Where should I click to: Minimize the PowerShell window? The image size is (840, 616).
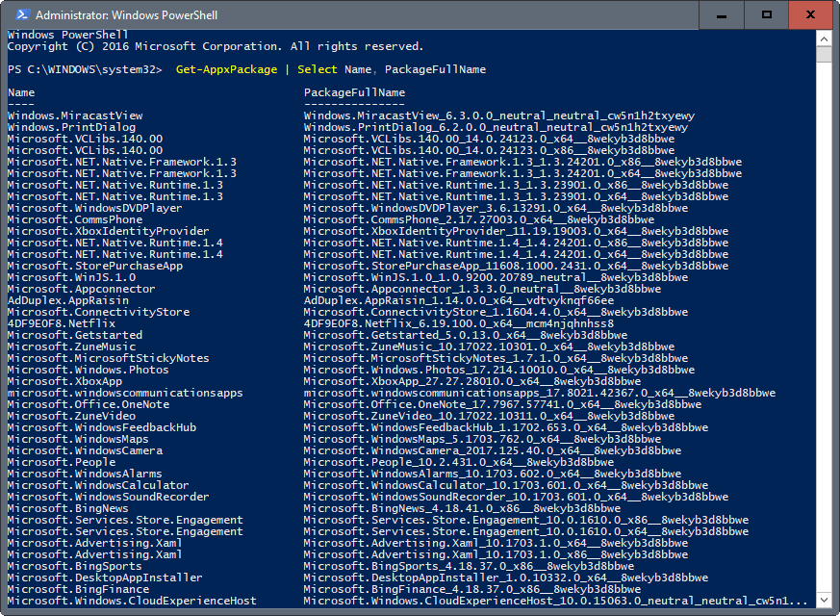tap(722, 14)
